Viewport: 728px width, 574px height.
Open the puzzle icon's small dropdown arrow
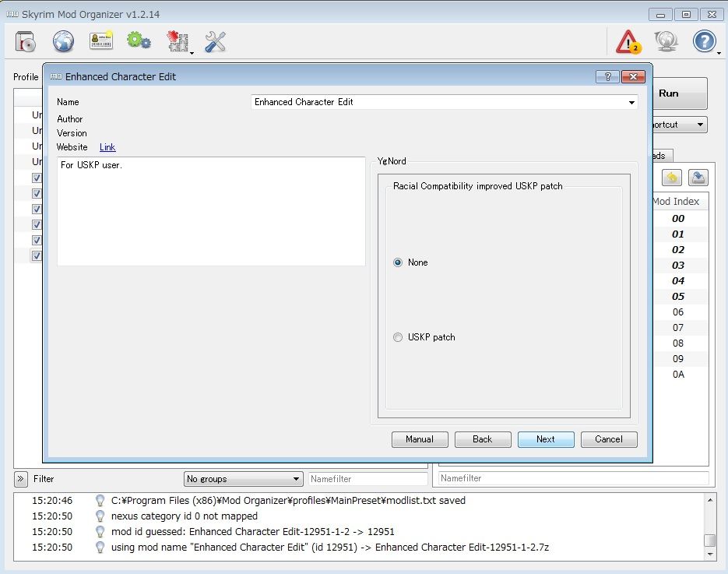point(192,54)
